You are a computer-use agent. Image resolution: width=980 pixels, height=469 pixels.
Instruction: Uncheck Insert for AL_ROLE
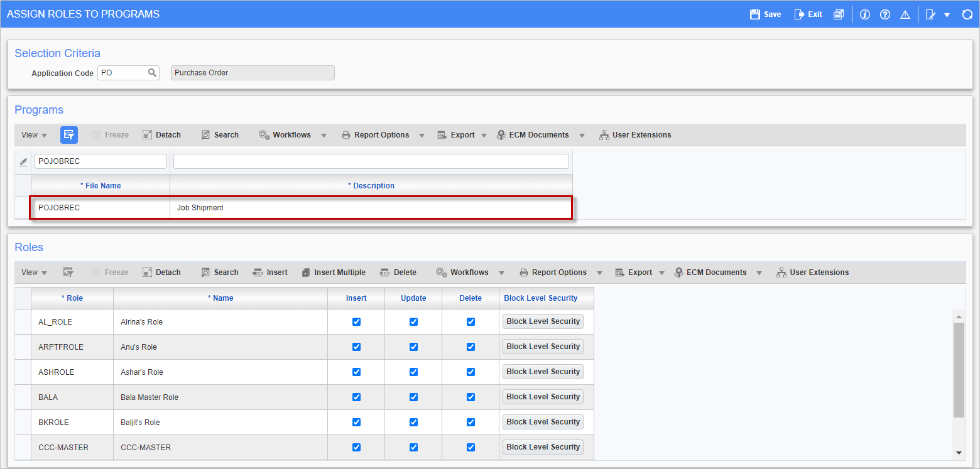[x=356, y=321]
